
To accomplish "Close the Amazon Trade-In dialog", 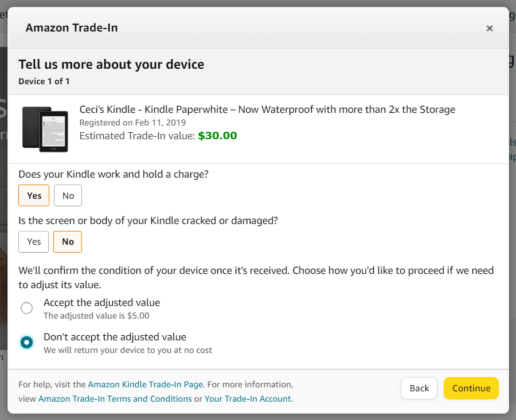I will 490,28.
